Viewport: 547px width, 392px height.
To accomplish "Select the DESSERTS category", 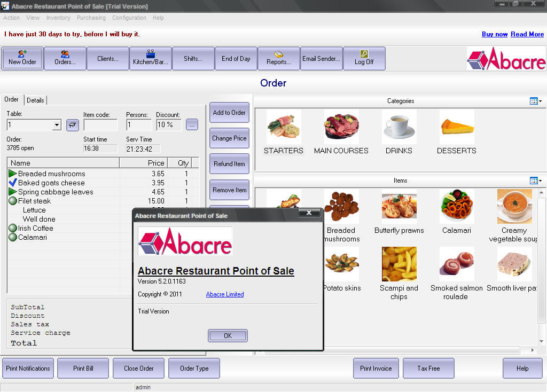I will point(457,127).
